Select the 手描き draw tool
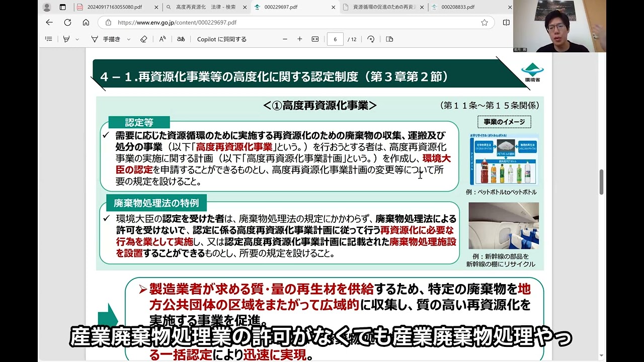Screen dimensions: 644x362 click(x=106, y=39)
